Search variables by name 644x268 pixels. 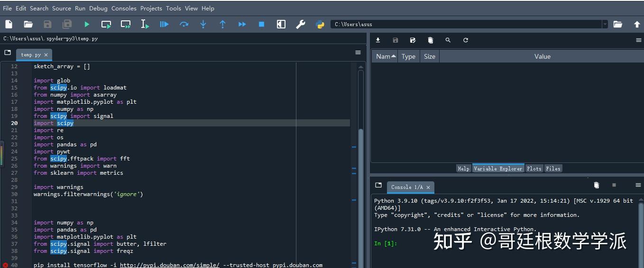(x=448, y=40)
